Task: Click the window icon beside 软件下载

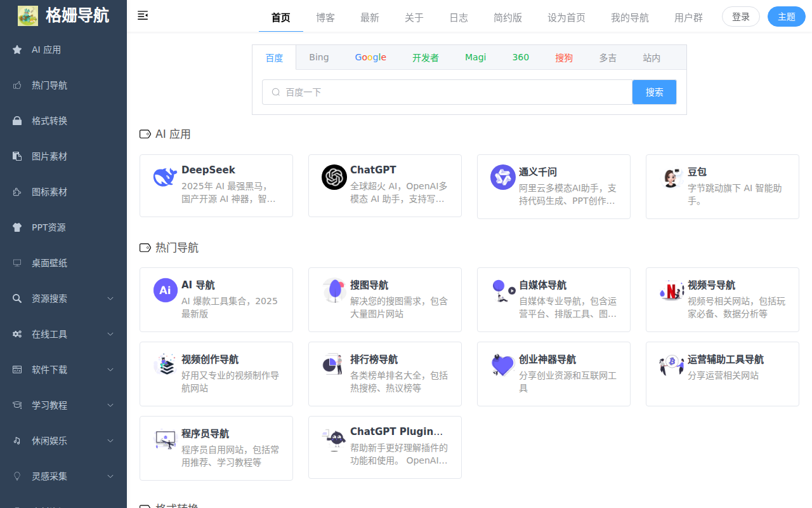Action: (x=17, y=370)
